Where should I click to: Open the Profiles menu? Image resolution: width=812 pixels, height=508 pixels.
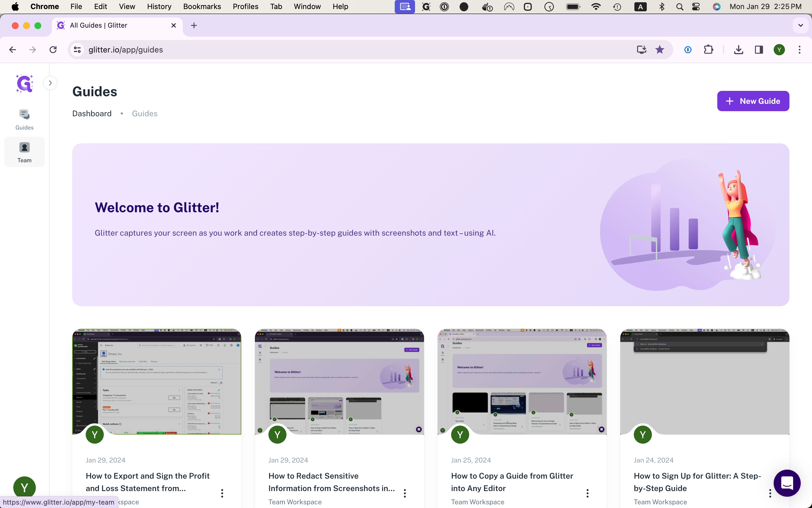point(245,7)
